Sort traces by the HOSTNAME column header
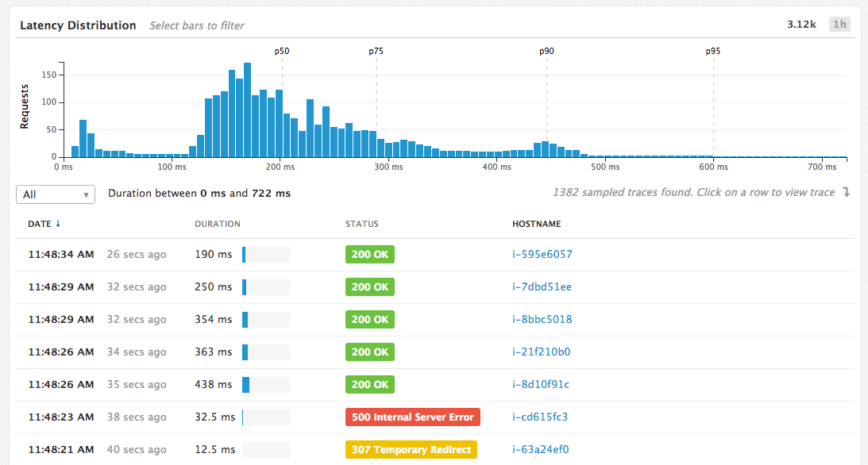This screenshot has height=465, width=868. (536, 224)
